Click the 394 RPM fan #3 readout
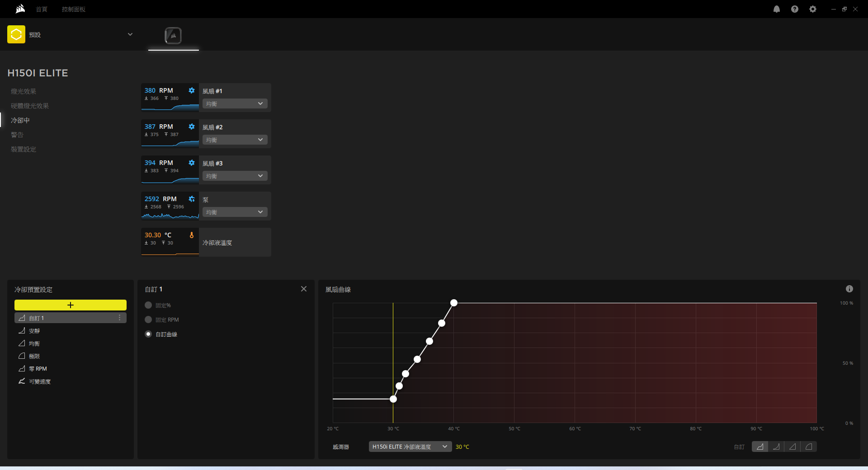This screenshot has height=470, width=868. 159,163
